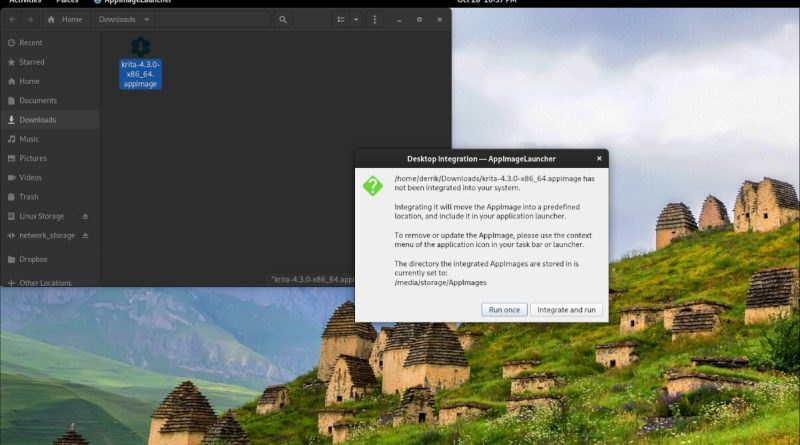Click Integrate and run button
This screenshot has height=445, width=800.
566,310
